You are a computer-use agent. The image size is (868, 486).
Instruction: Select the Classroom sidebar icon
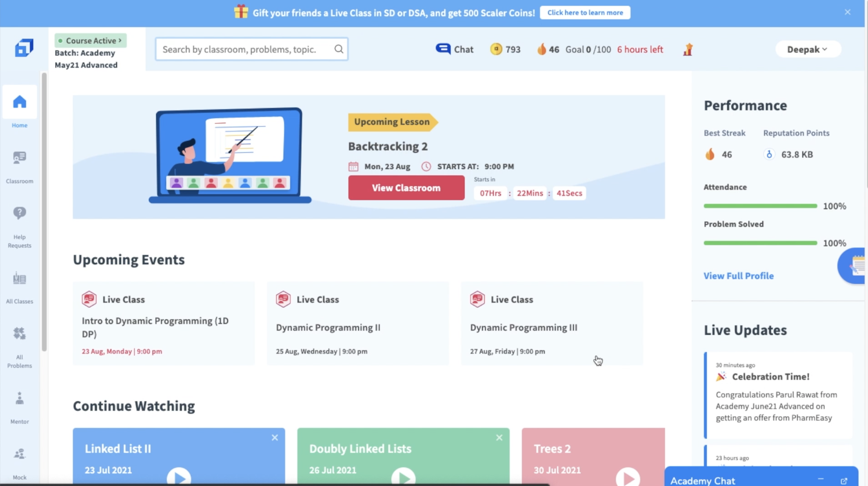point(19,157)
